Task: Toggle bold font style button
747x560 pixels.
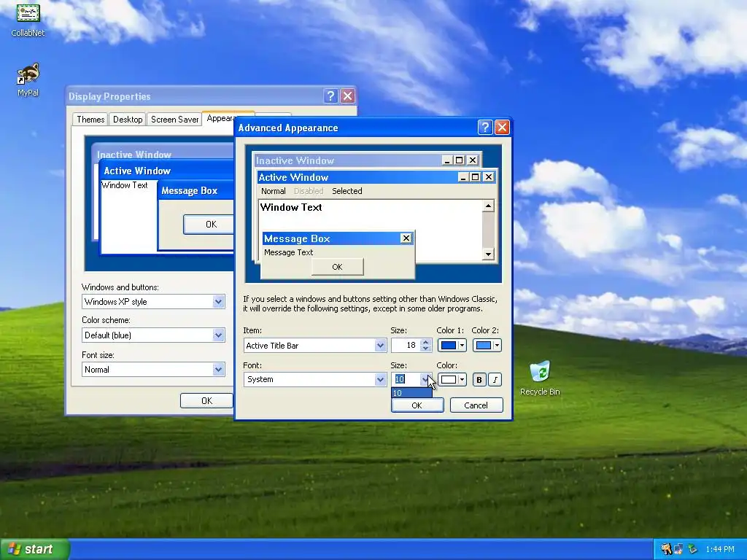Action: 479,379
